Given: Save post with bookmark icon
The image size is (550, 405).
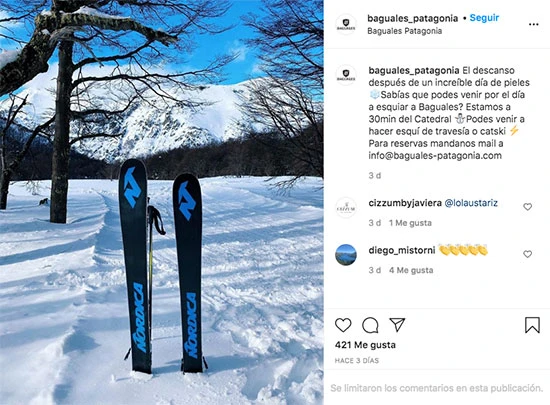Looking at the screenshot, I should pos(532,325).
